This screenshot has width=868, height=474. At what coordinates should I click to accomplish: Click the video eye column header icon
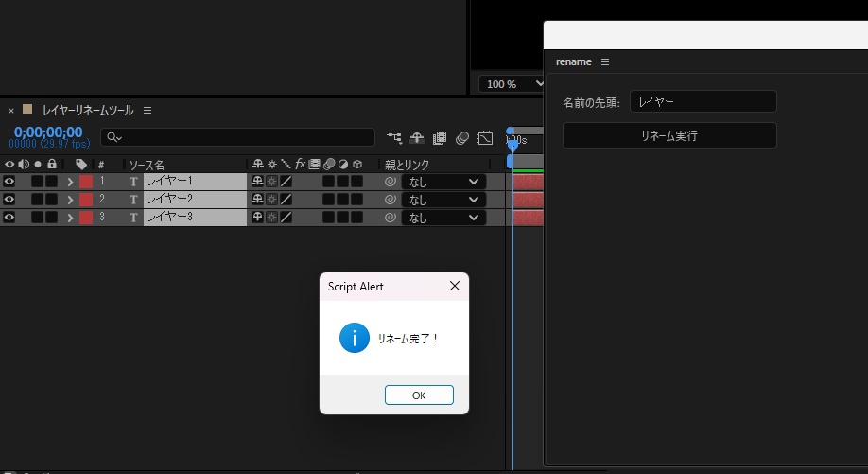click(9, 164)
